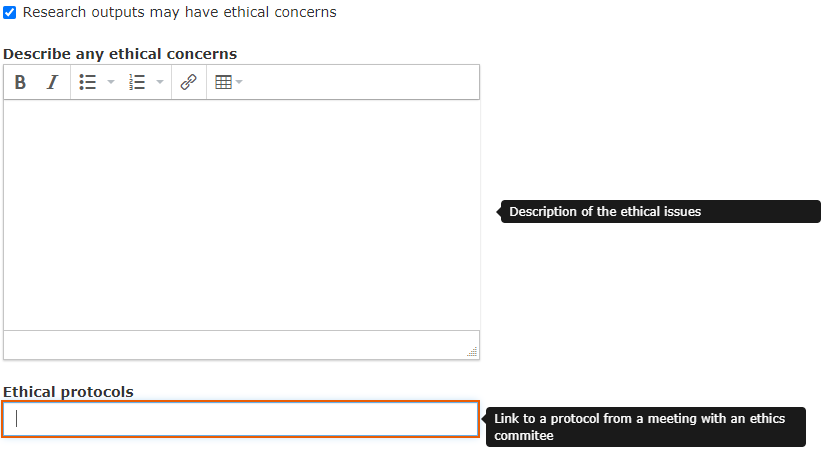
Task: Open the numbered list style dropdown arrow
Action: click(160, 83)
